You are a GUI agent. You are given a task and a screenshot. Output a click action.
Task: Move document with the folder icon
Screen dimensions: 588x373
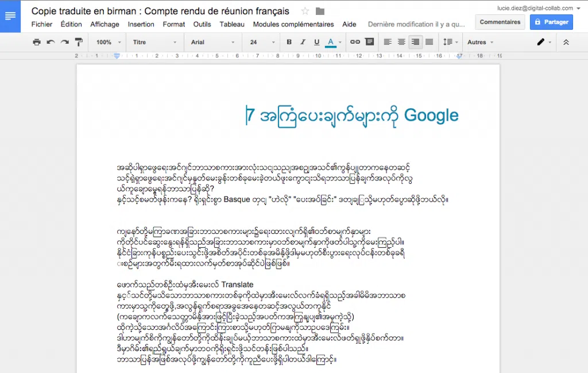coord(320,11)
